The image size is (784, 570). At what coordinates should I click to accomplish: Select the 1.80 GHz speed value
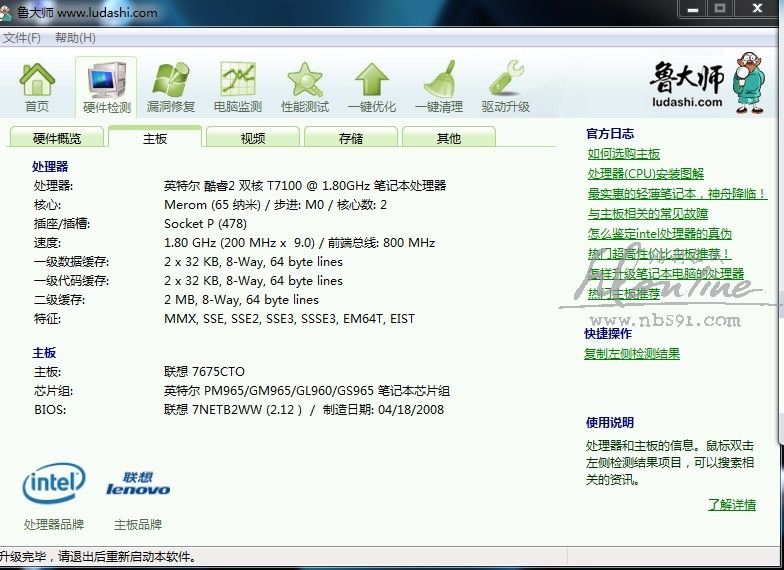300,242
